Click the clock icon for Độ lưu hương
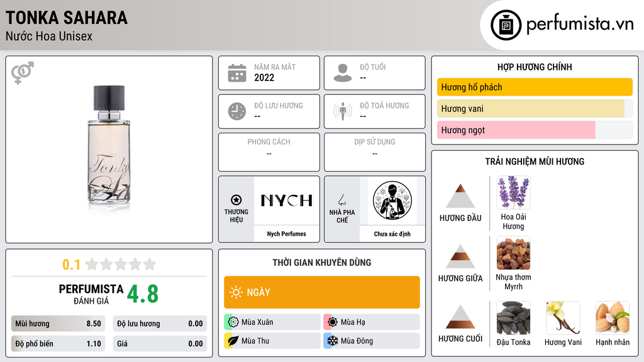 [x=237, y=111]
